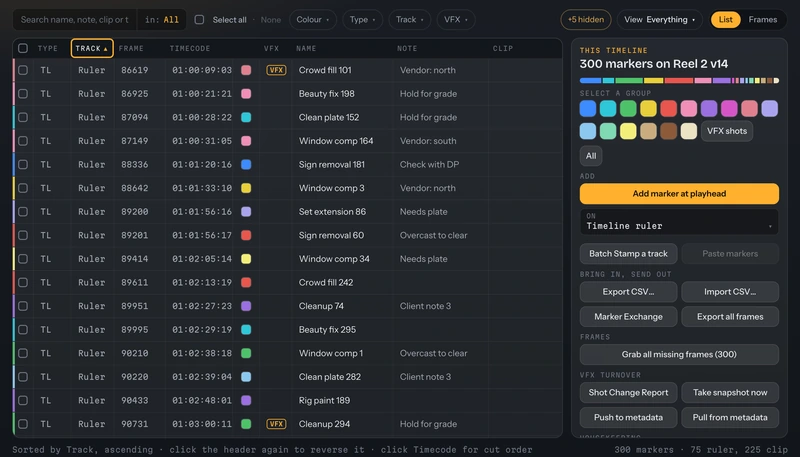Click the VFX badge on Crowd fill 101
The image size is (800, 457).
(276, 70)
